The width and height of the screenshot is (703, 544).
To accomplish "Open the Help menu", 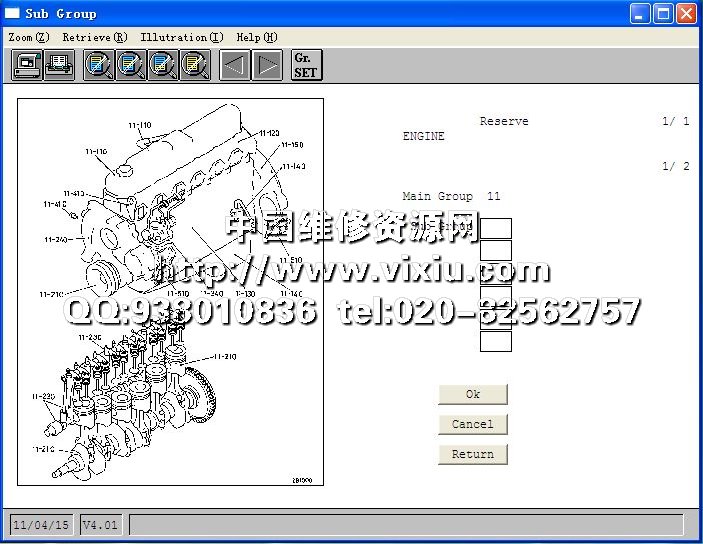I will [256, 37].
